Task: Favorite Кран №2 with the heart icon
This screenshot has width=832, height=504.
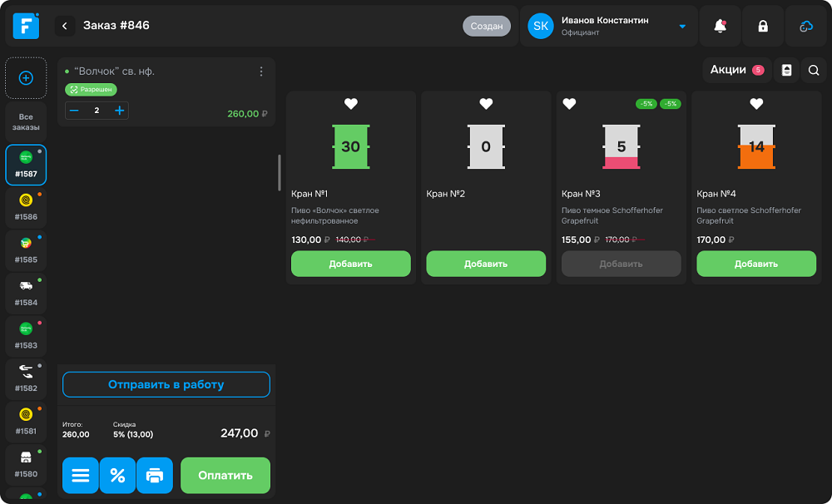Action: click(486, 104)
